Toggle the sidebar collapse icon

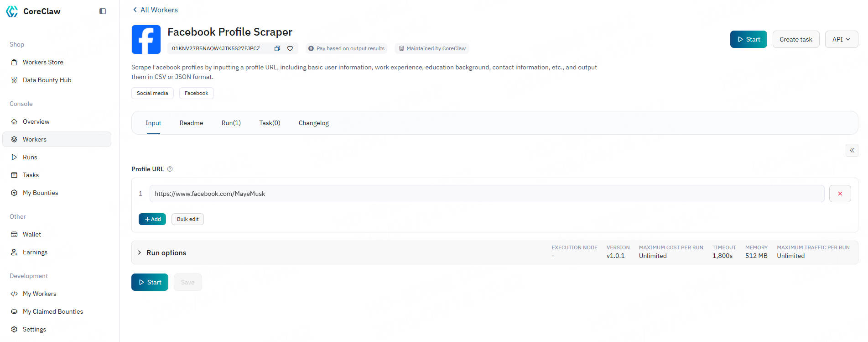(x=103, y=11)
